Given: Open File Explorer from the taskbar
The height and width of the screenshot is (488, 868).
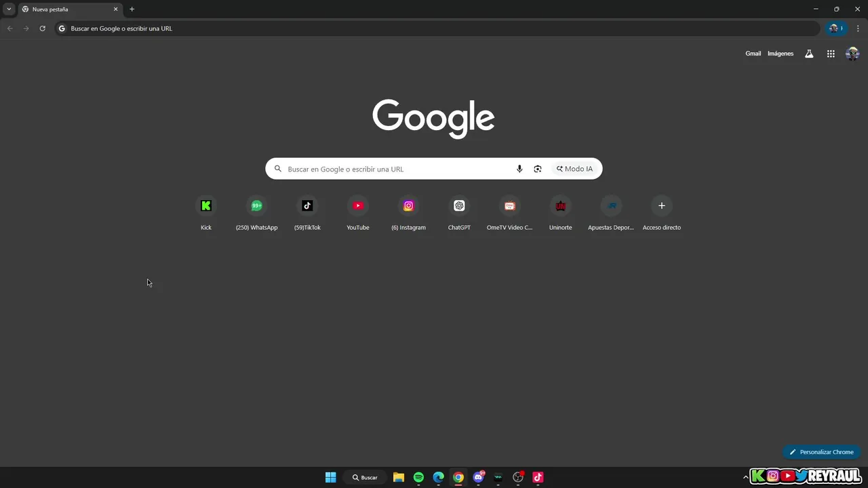Looking at the screenshot, I should [399, 477].
